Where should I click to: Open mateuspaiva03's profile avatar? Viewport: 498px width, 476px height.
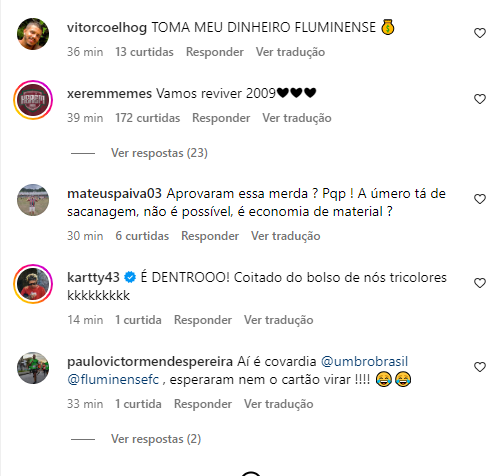[x=33, y=200]
